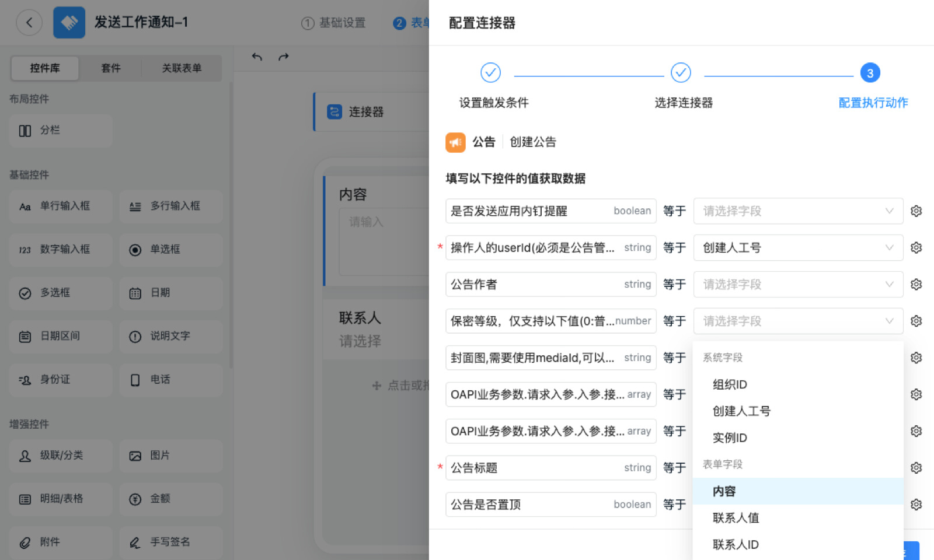
Task: Click gear icon beside 创建人工号 dropdown
Action: coord(916,247)
